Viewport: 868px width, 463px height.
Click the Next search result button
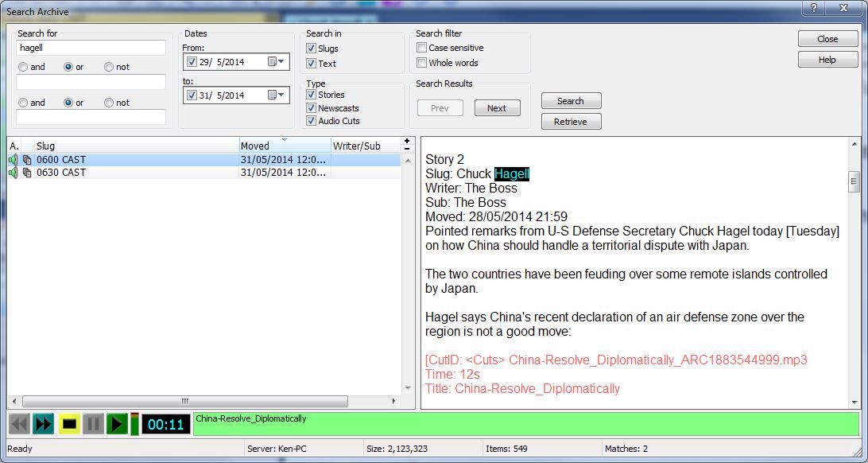point(497,108)
